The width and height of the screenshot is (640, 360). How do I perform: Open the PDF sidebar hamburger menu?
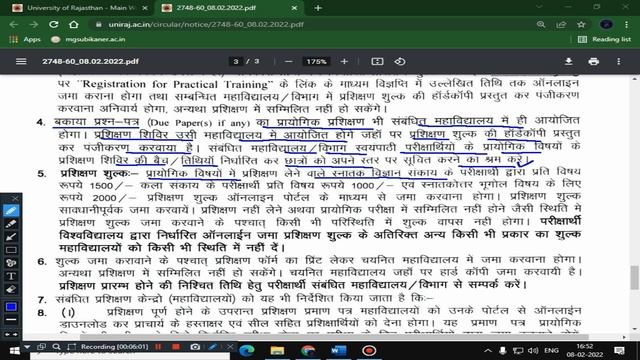pyautogui.click(x=21, y=61)
